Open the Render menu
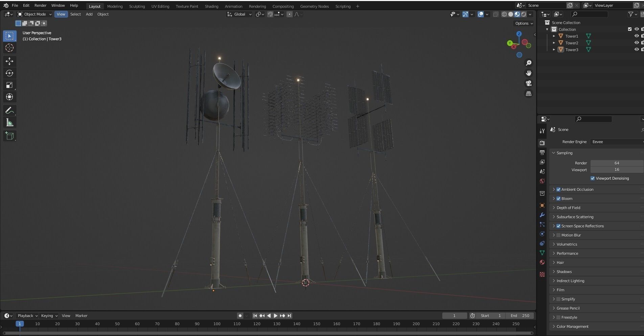The height and width of the screenshot is (336, 644). (x=40, y=5)
